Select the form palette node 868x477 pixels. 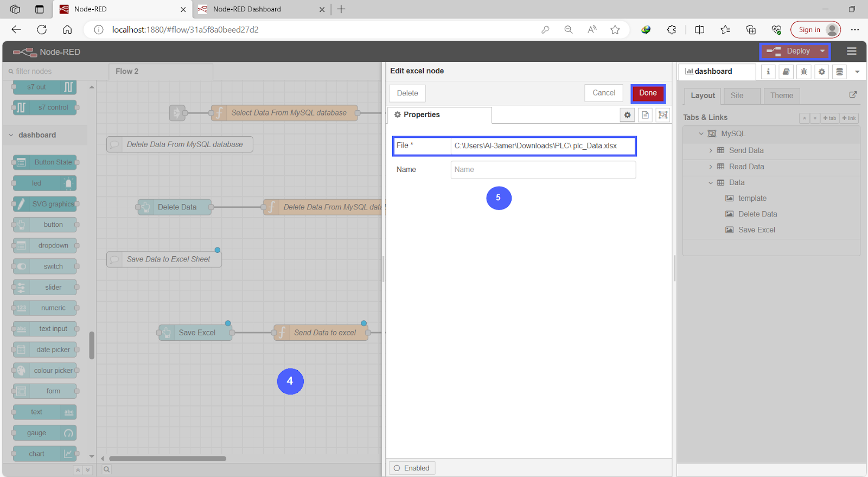click(x=44, y=391)
